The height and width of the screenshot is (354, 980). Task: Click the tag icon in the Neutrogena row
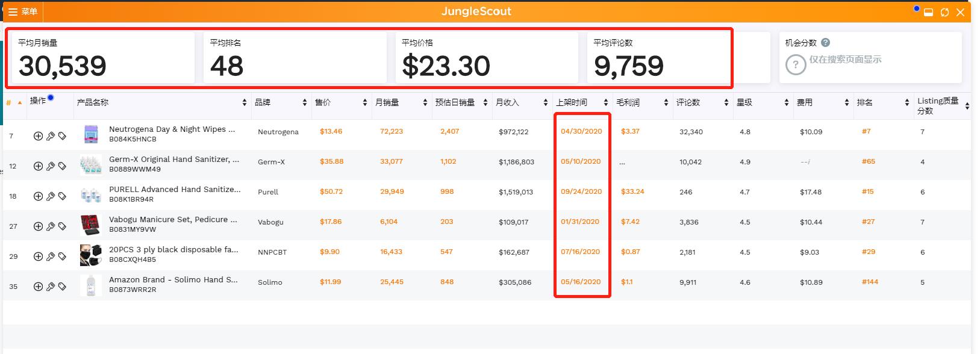click(x=62, y=136)
